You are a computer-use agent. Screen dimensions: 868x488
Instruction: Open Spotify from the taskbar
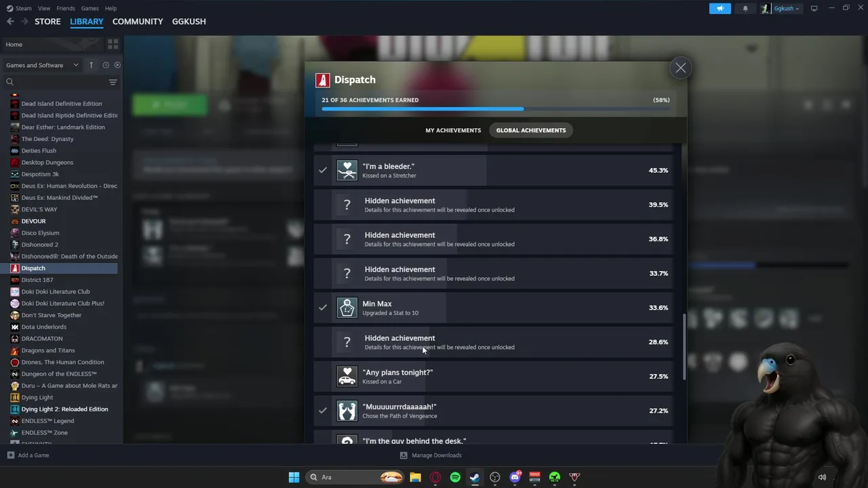click(455, 477)
